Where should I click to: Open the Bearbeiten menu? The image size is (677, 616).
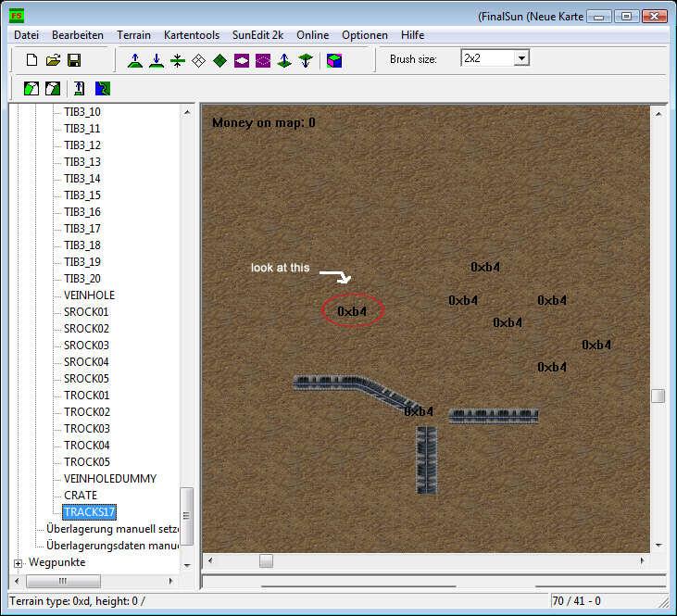78,35
